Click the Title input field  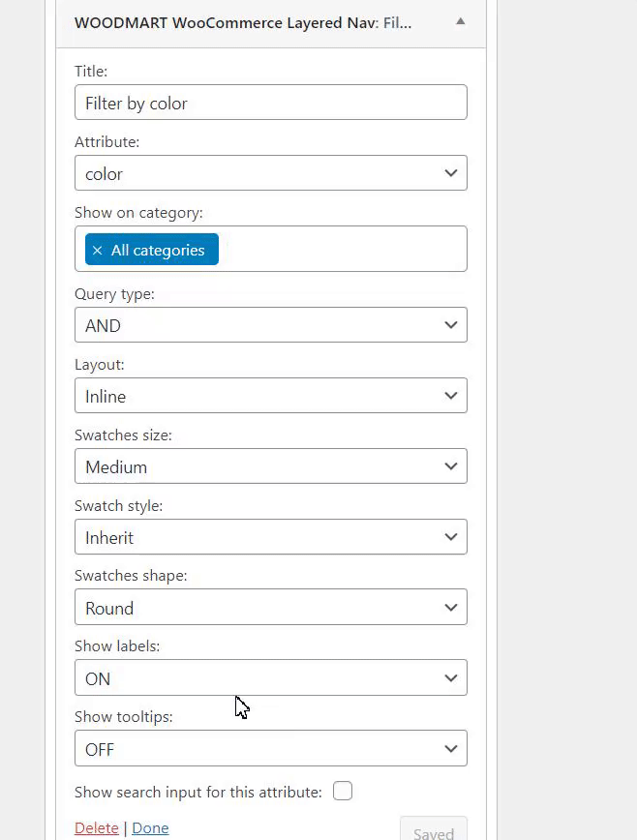point(270,103)
